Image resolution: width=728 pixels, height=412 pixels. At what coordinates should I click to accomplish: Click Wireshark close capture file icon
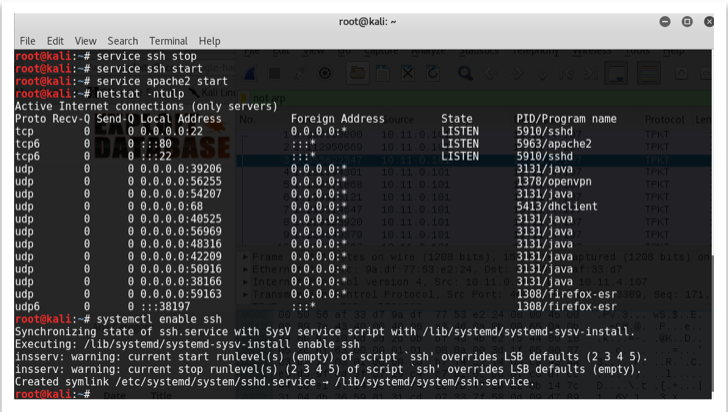[x=408, y=73]
